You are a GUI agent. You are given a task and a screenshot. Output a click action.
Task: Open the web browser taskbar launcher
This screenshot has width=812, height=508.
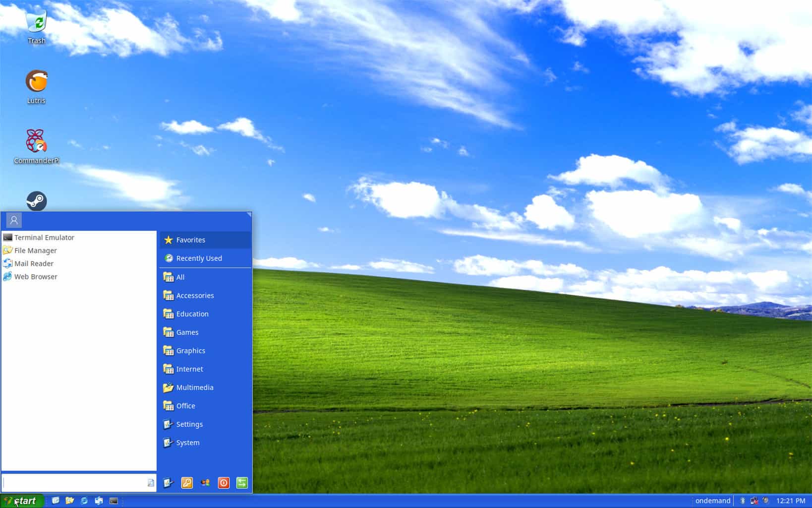pyautogui.click(x=84, y=501)
